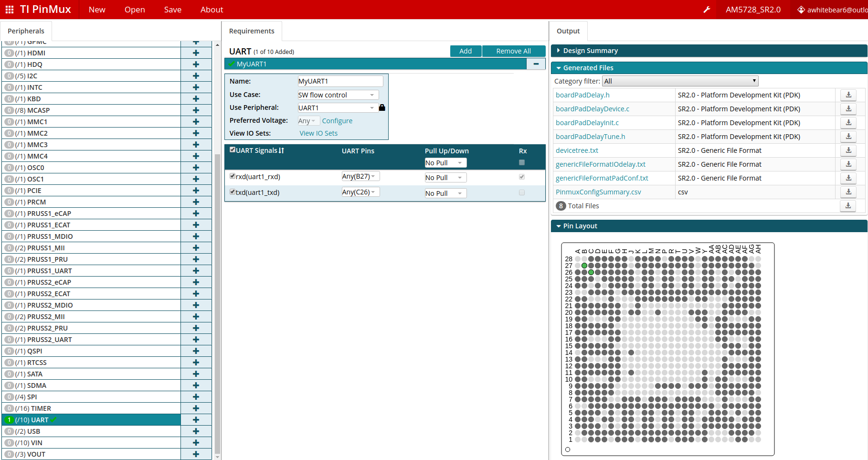Image resolution: width=868 pixels, height=460 pixels.
Task: Open the devicetree.txt file link
Action: [577, 150]
